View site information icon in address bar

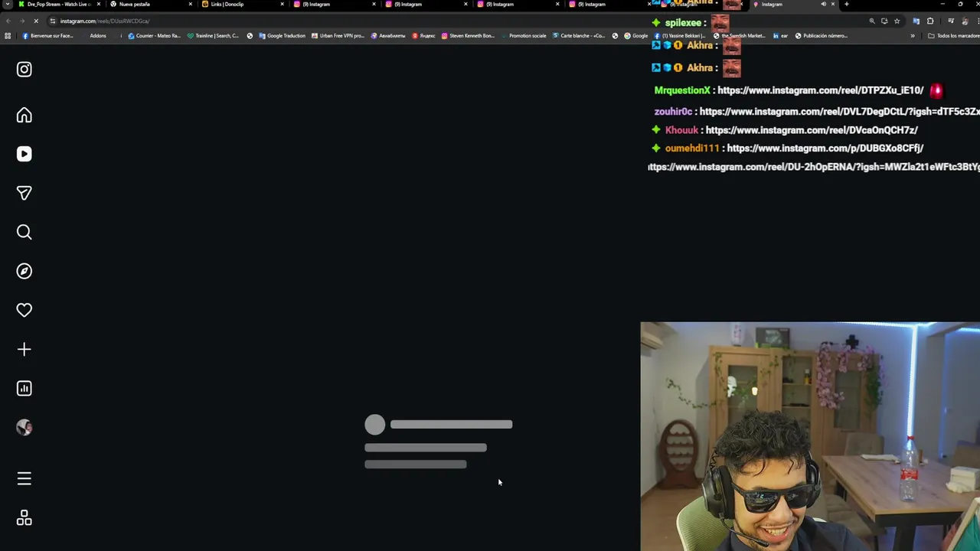(x=52, y=21)
